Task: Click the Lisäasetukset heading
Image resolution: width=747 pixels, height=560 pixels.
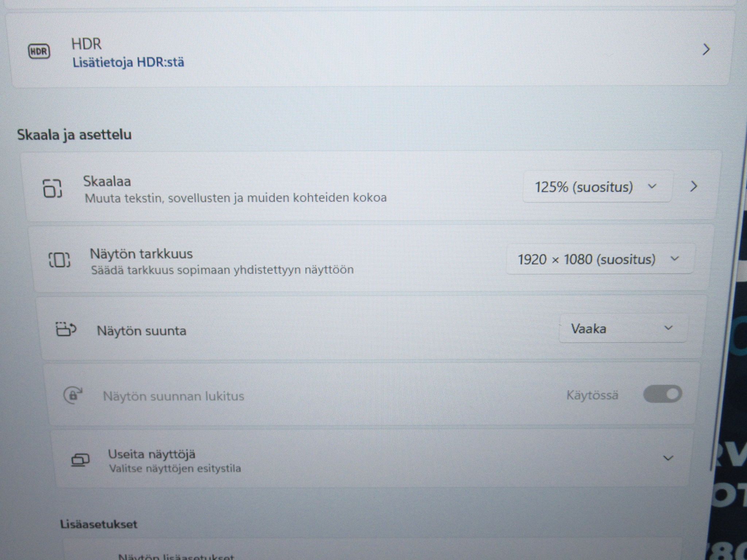Action: pos(98,524)
